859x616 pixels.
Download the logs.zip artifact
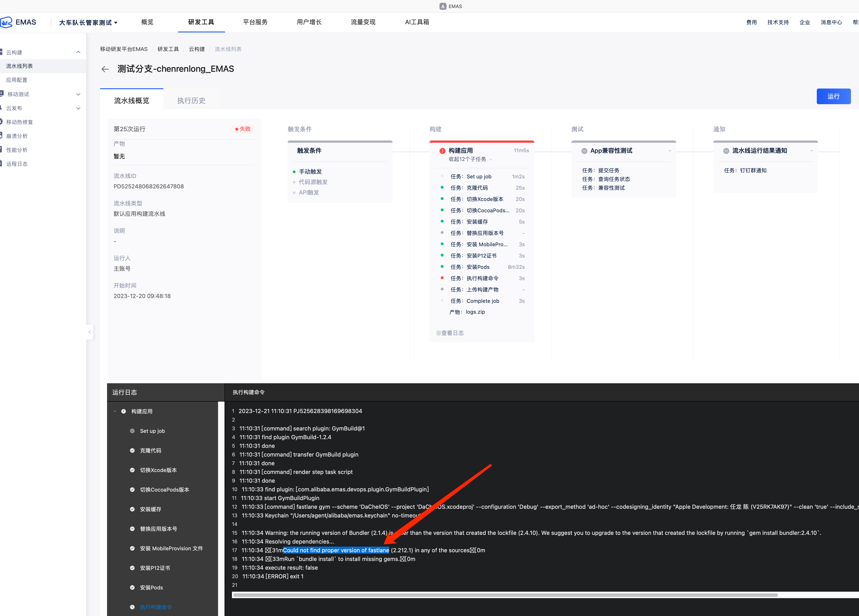click(x=475, y=312)
